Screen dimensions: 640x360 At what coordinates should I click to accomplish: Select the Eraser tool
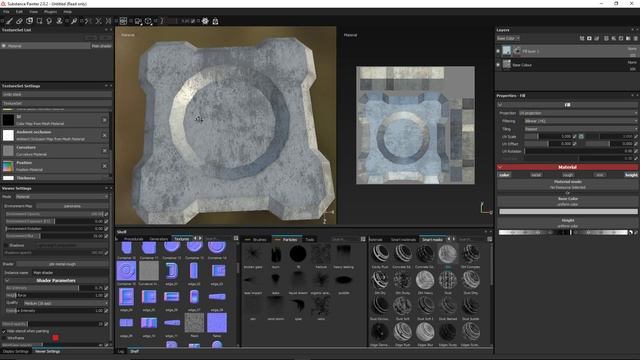[19, 21]
